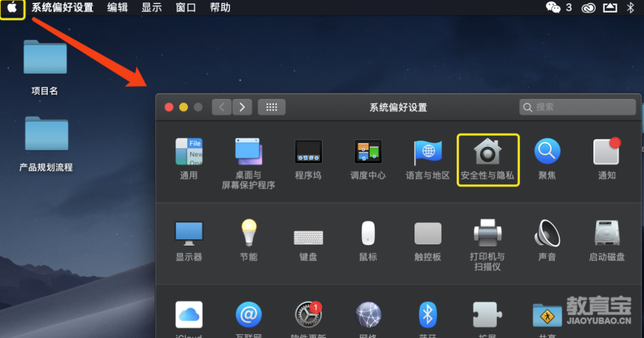Show all preferences via grid button
Viewport: 644px width, 338px height.
271,107
